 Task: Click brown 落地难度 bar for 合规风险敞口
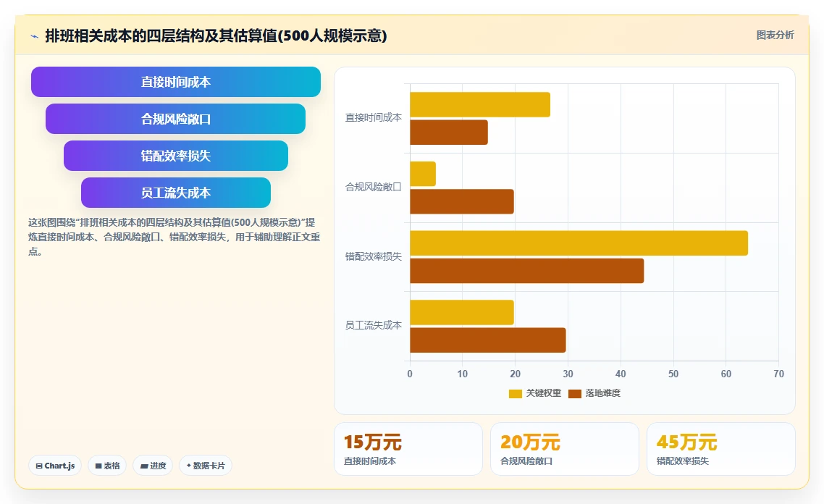click(462, 202)
